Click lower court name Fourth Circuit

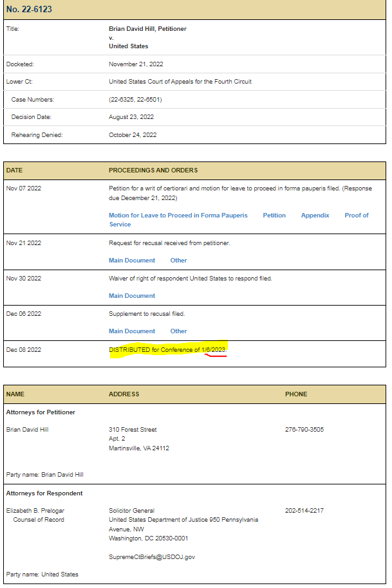pyautogui.click(x=180, y=81)
